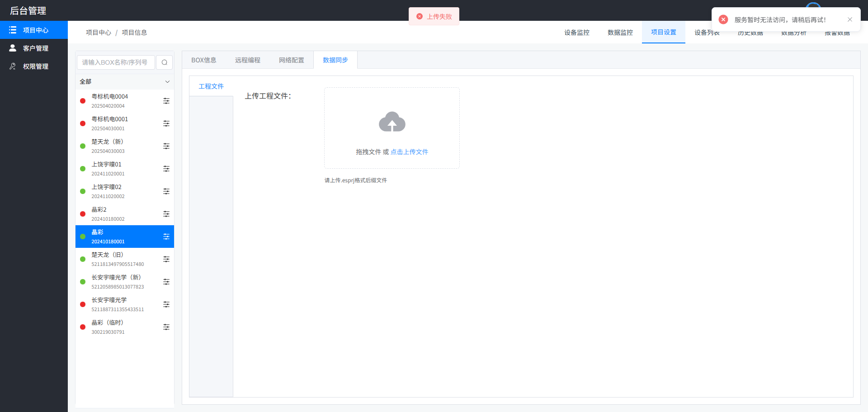Viewport: 868px width, 412px height.
Task: Click the 点击上传文件 link
Action: (x=409, y=152)
